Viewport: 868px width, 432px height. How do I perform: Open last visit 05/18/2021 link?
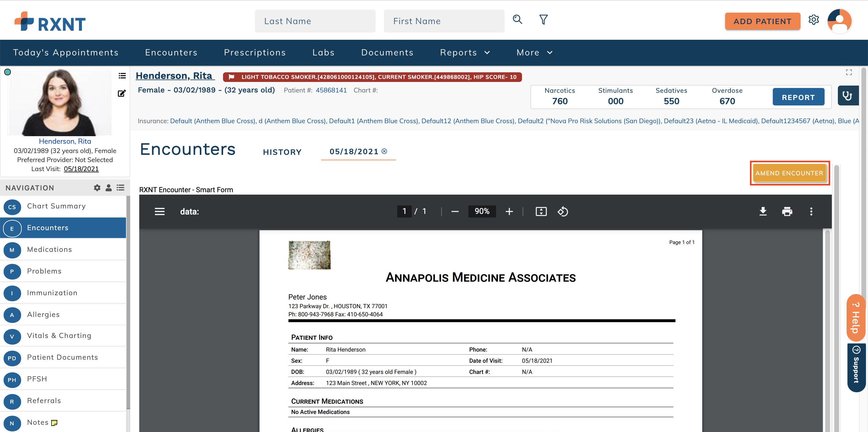[81, 169]
